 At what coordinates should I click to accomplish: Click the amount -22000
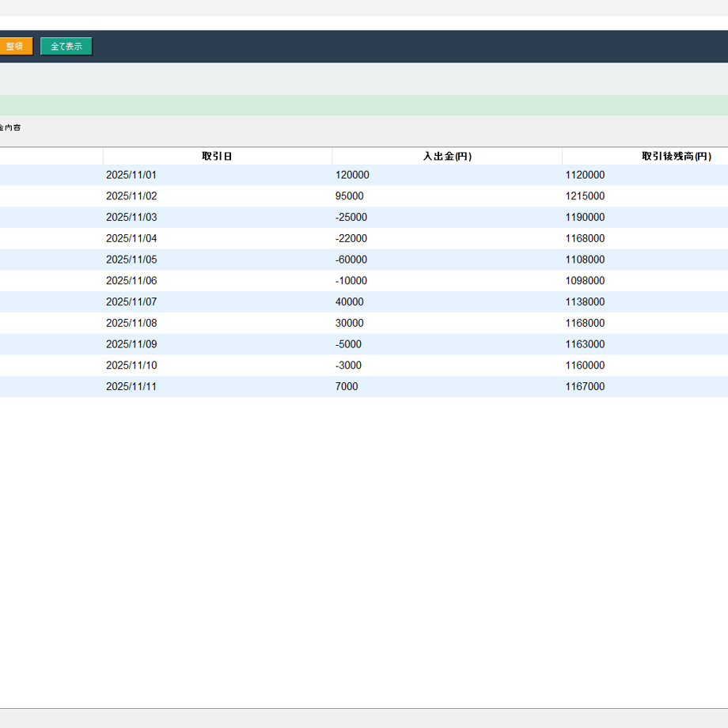tap(351, 238)
